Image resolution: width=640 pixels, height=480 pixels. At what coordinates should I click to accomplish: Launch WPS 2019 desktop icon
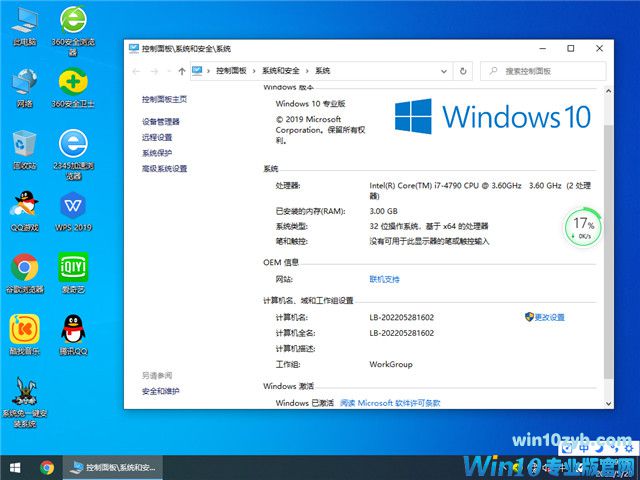point(73,211)
